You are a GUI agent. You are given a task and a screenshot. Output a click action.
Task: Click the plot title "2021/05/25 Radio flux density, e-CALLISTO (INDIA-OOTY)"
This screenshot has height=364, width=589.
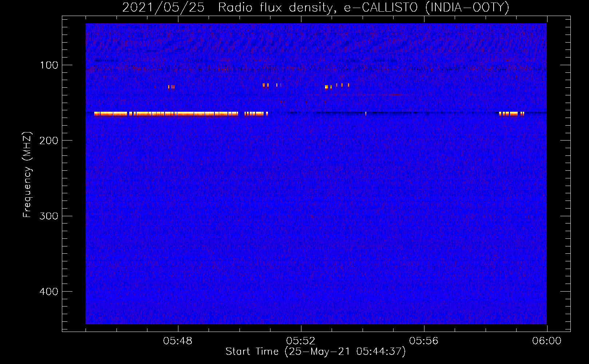tap(316, 8)
